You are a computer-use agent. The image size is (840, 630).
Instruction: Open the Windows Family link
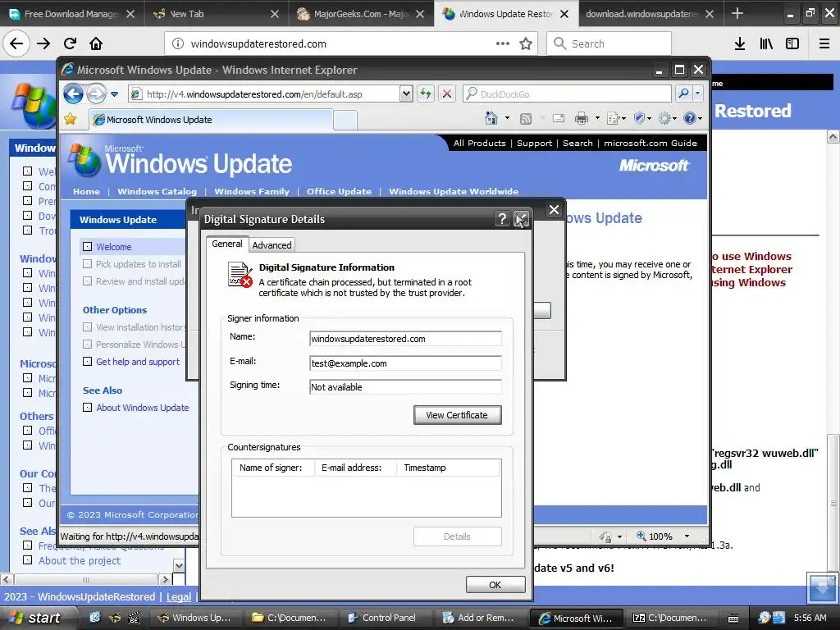pos(252,191)
